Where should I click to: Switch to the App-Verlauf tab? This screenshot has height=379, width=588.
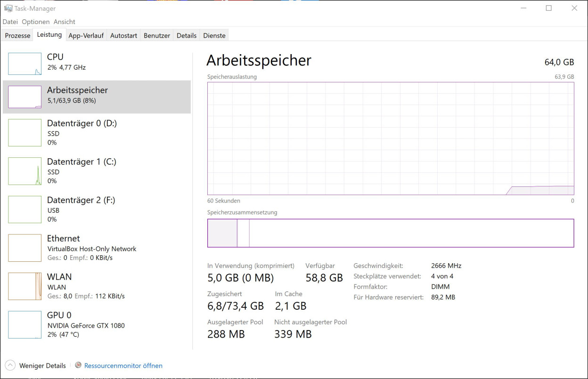[86, 35]
